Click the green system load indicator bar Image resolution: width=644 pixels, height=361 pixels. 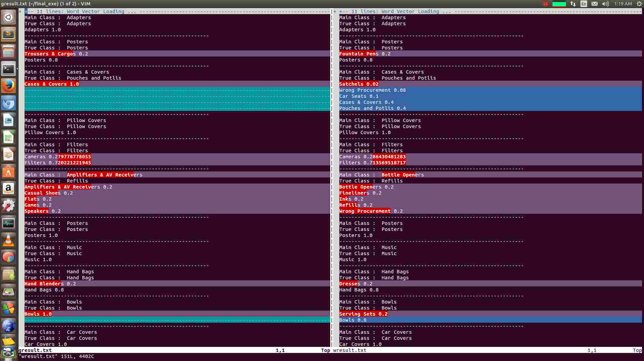[559, 4]
